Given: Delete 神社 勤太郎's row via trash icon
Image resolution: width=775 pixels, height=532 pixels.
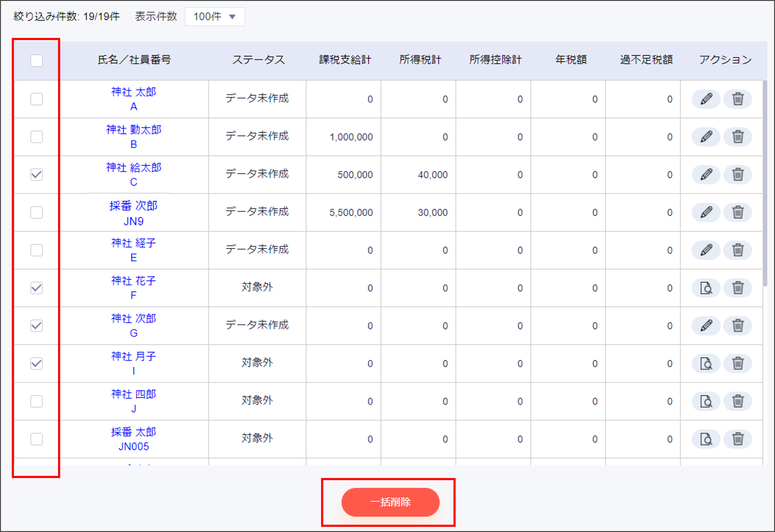Looking at the screenshot, I should pyautogui.click(x=738, y=136).
